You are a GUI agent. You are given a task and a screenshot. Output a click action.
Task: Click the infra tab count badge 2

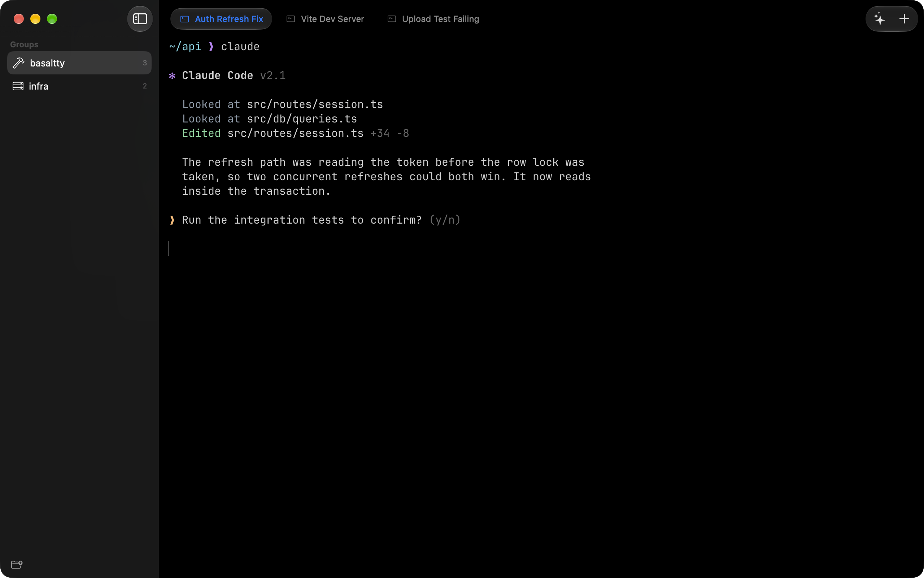click(x=145, y=86)
